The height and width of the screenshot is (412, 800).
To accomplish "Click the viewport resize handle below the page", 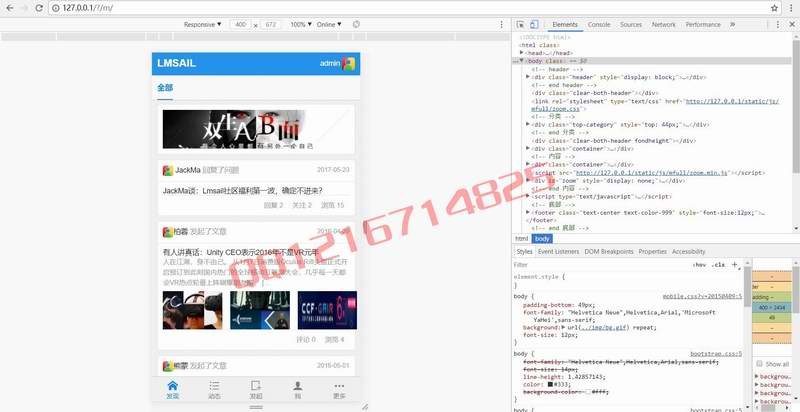I will click(x=256, y=407).
